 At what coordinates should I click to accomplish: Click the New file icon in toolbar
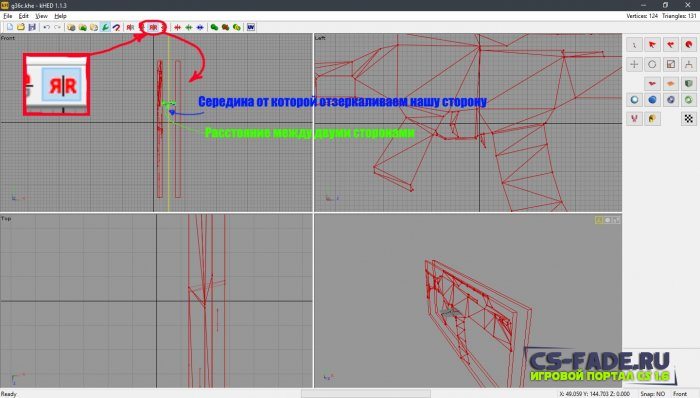coord(10,27)
